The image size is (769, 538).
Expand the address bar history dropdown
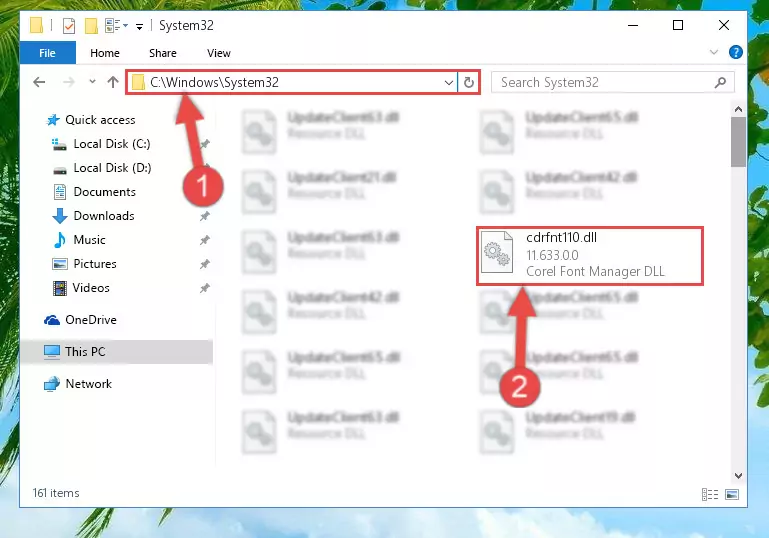click(448, 82)
